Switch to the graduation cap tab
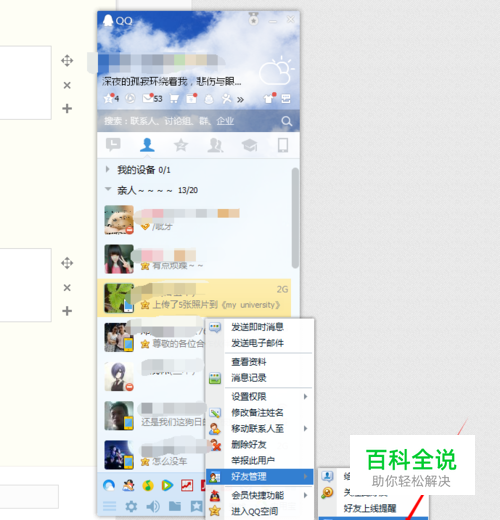 (x=249, y=145)
